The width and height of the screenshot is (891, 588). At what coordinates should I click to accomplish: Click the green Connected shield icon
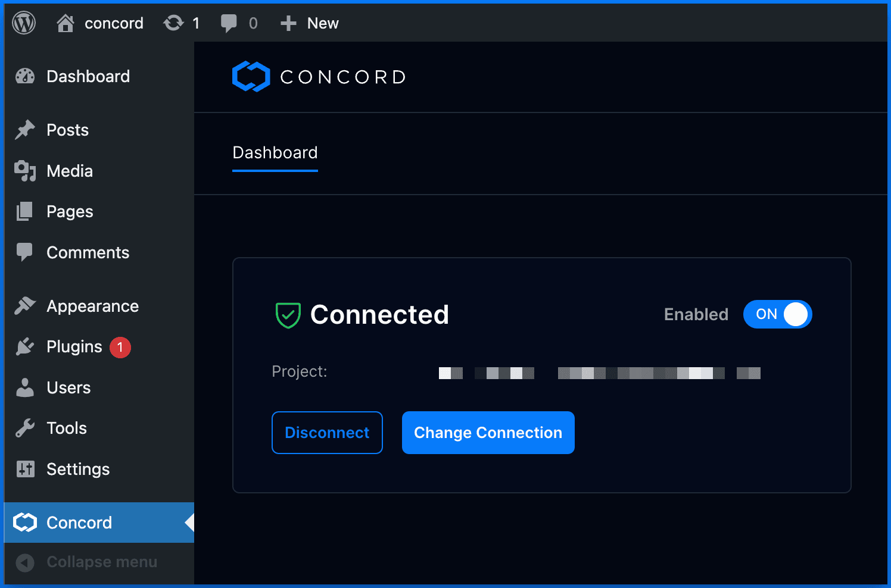pos(288,315)
